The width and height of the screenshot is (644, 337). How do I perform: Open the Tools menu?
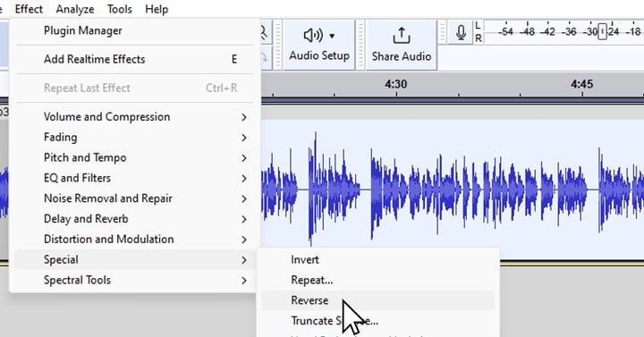coord(120,9)
